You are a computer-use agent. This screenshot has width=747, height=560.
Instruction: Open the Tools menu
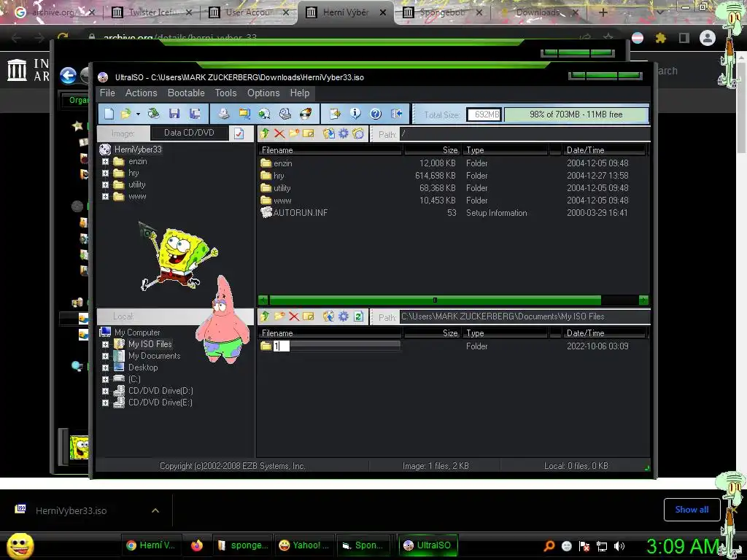[226, 93]
